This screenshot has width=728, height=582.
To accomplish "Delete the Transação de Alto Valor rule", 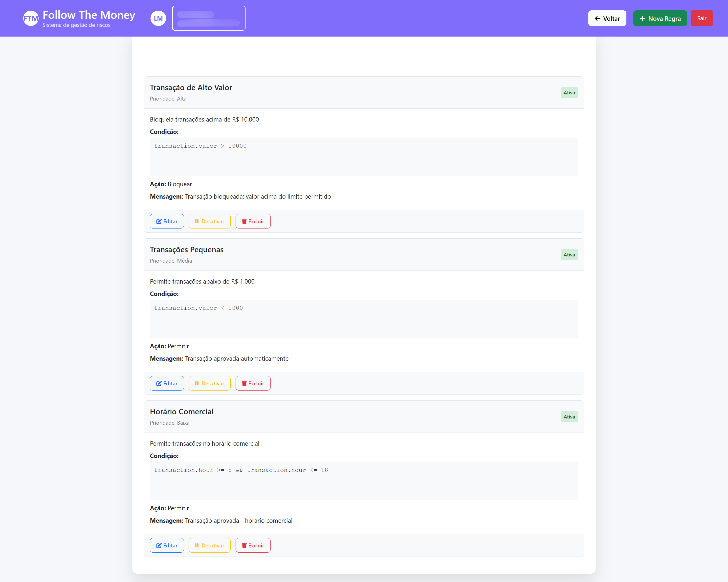I will [253, 221].
